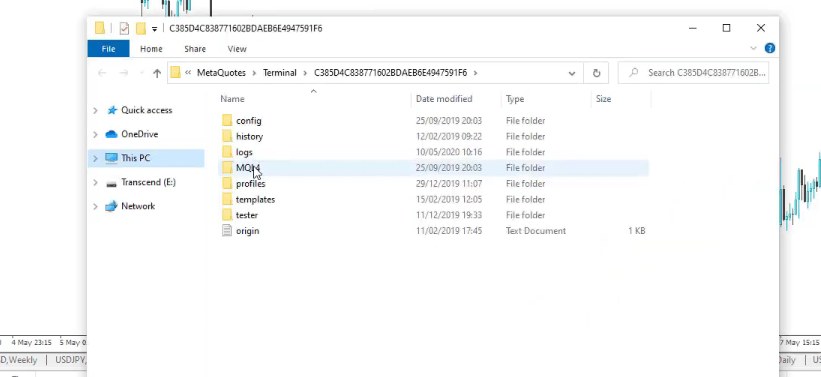
Task: Click Properties icon in quick access toolbar
Action: (124, 28)
